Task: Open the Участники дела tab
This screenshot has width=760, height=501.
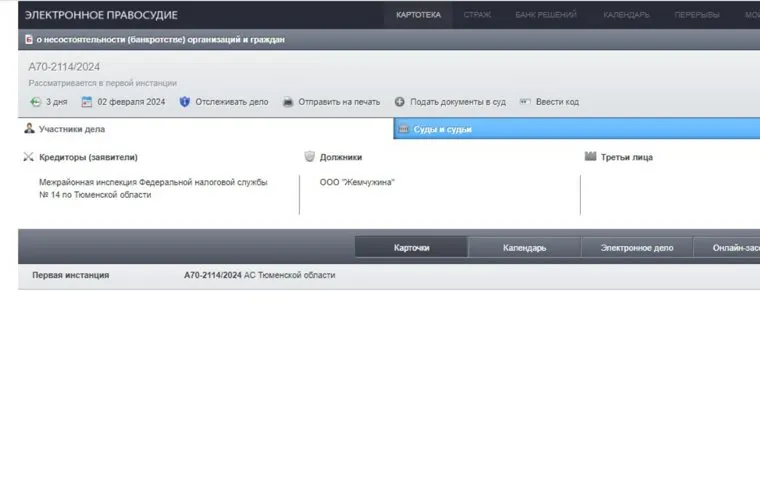Action: (x=71, y=129)
